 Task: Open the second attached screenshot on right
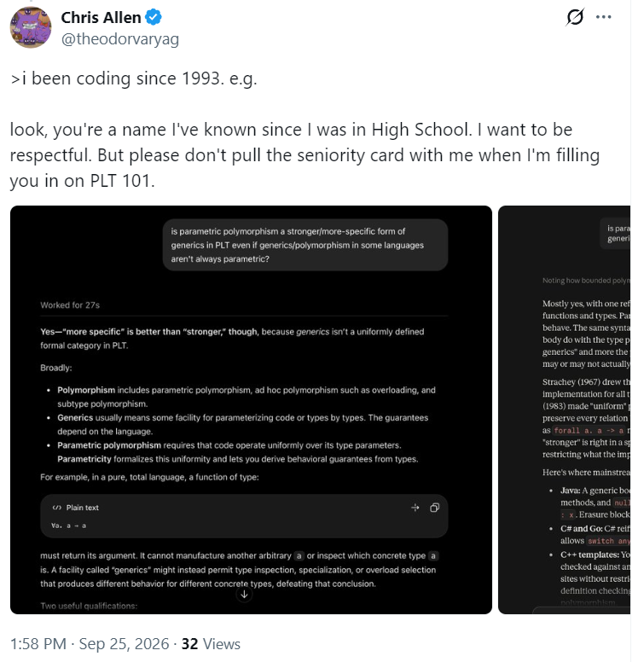(x=564, y=409)
